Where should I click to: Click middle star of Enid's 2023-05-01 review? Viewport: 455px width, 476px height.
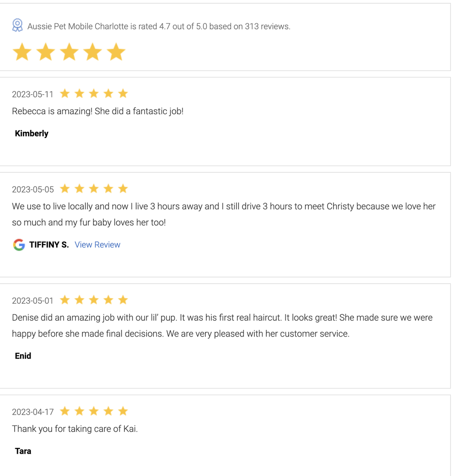click(x=94, y=300)
